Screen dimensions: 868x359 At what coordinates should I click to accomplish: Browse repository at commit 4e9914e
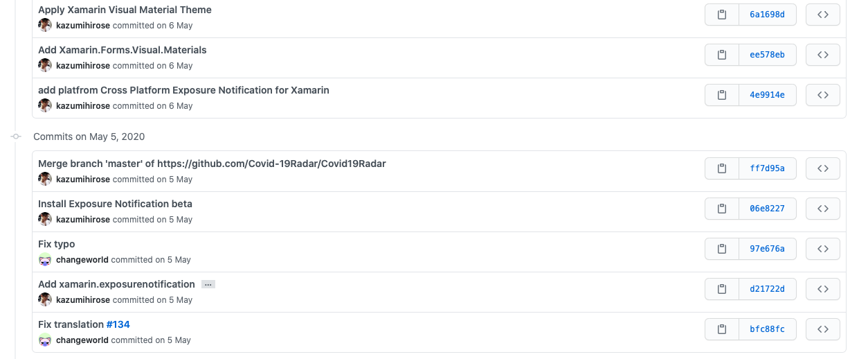click(x=823, y=95)
